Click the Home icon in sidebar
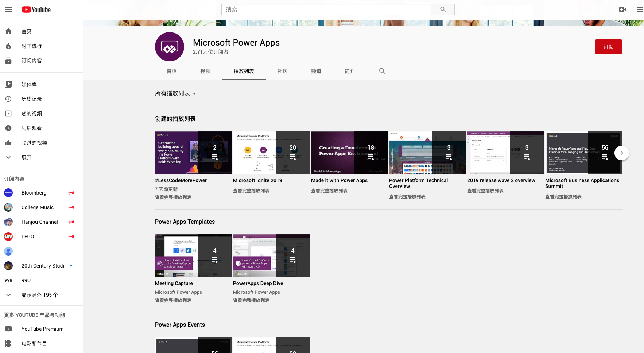Screen dimensions: 644x353 pyautogui.click(x=8, y=31)
